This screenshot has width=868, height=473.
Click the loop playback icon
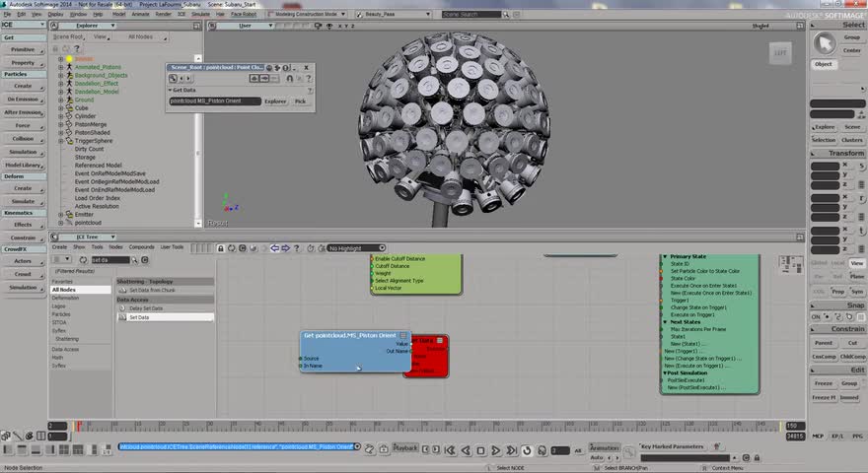528,450
